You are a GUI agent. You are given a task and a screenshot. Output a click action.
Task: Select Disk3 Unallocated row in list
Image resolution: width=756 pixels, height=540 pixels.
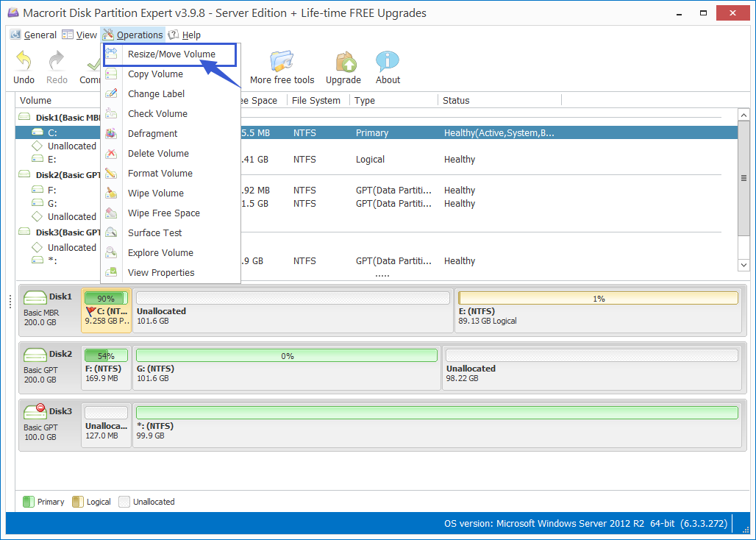point(376,247)
